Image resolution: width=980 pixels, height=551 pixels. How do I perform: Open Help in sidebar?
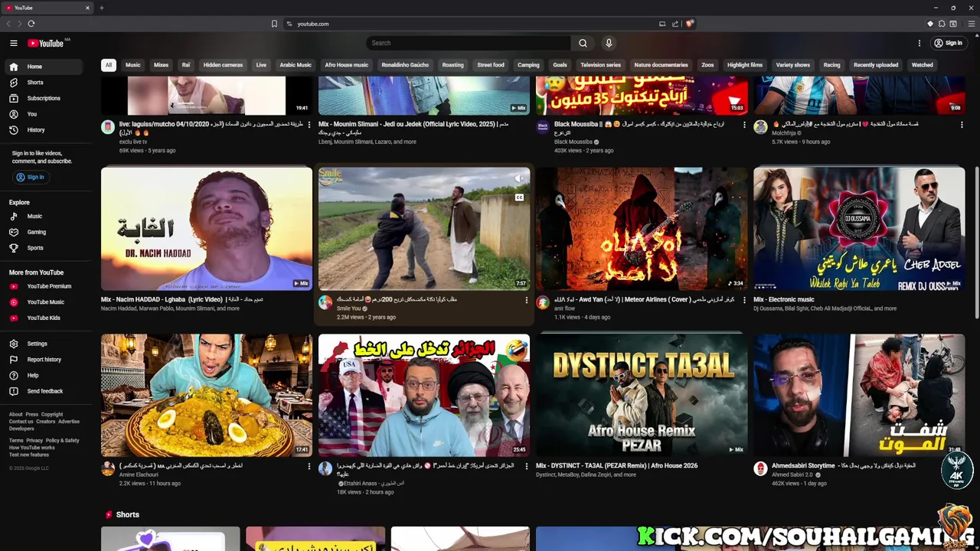43,375
